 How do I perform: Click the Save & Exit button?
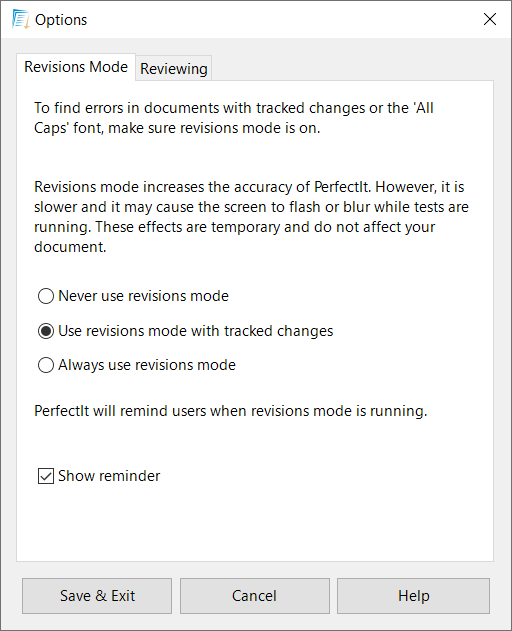click(97, 596)
